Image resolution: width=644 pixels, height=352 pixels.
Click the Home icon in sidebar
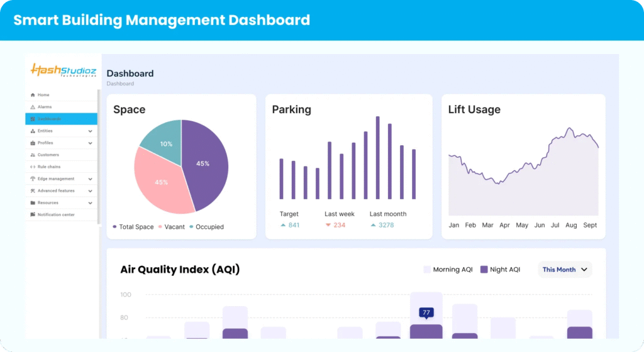tap(33, 95)
